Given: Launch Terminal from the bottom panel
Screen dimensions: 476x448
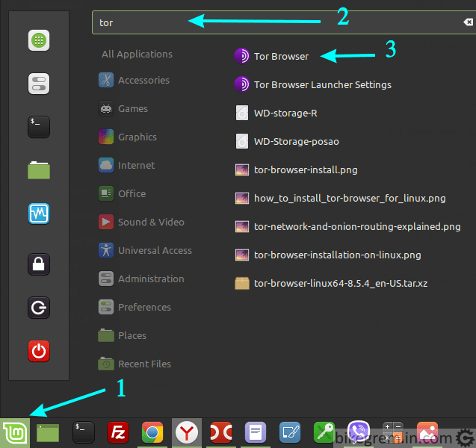Looking at the screenshot, I should pos(84,432).
